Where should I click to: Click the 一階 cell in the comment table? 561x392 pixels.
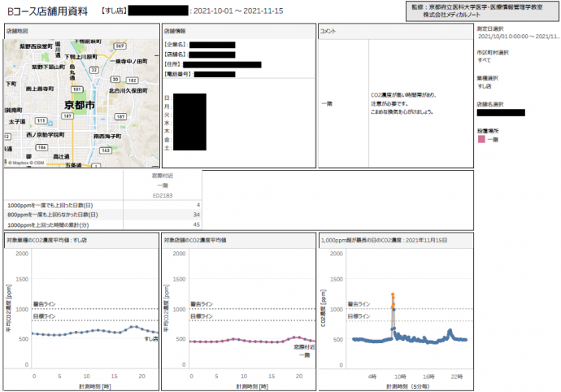click(327, 103)
